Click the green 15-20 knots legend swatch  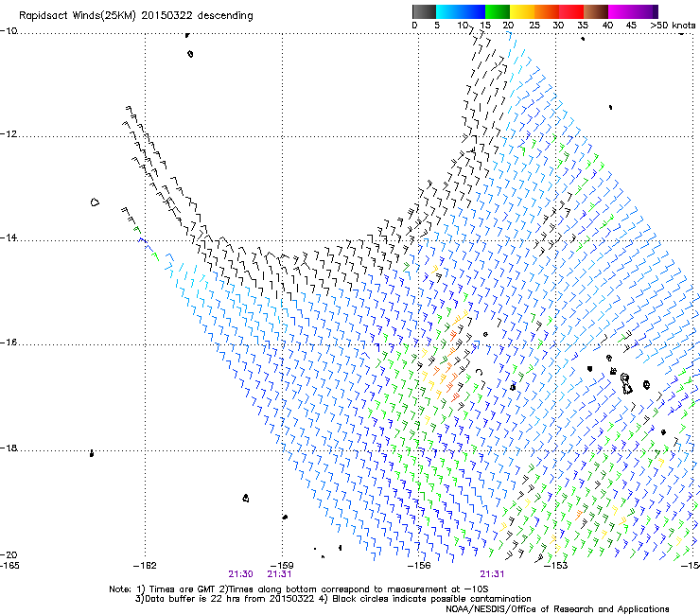pos(498,11)
